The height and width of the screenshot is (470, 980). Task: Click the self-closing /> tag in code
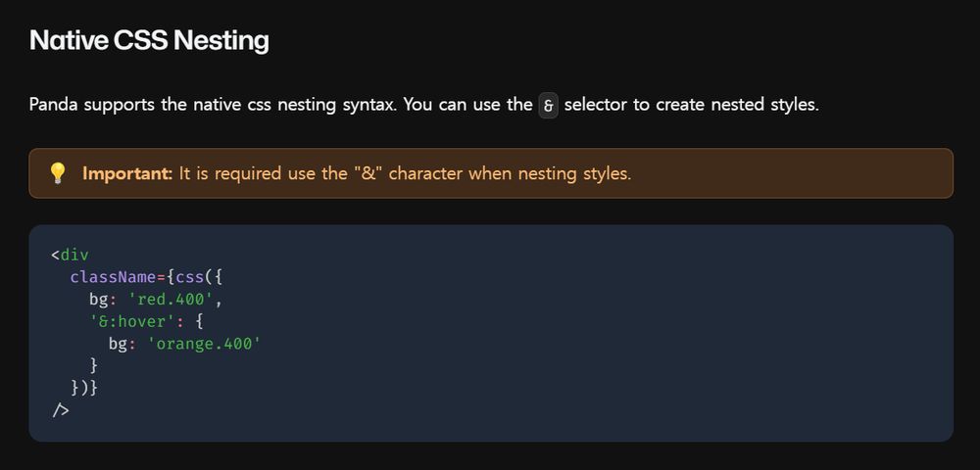coord(61,410)
